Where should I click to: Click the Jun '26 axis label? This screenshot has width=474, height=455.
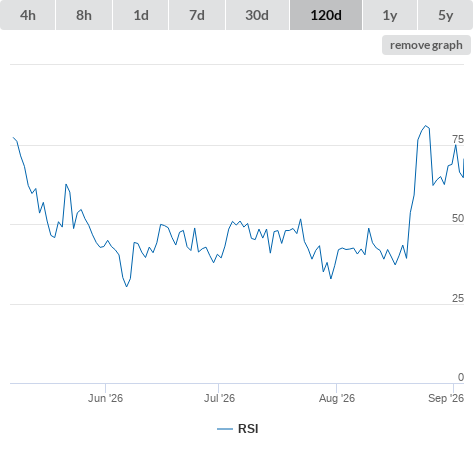(105, 398)
